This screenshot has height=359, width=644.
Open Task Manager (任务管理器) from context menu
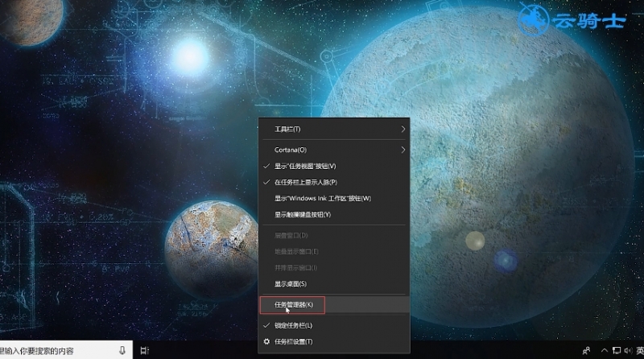(334, 305)
